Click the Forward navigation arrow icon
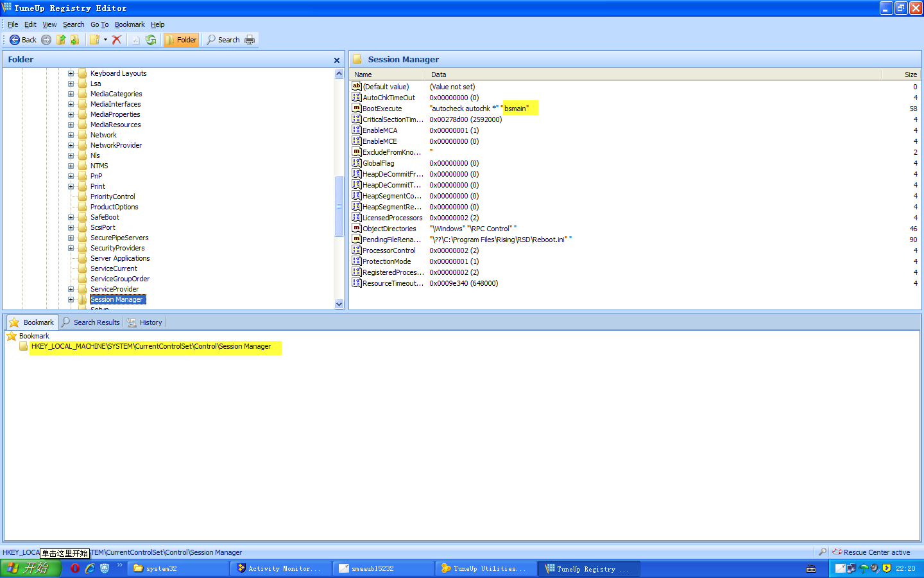 46,40
